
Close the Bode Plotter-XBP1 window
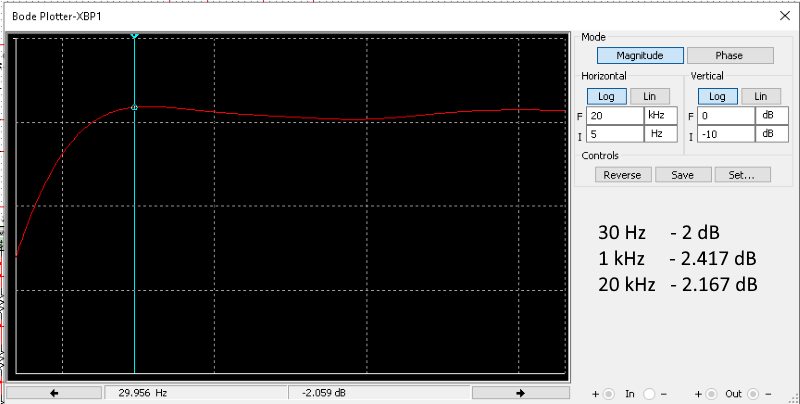pos(782,15)
